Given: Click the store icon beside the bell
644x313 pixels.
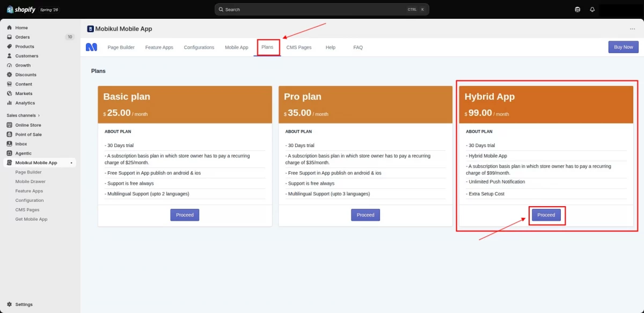Looking at the screenshot, I should pyautogui.click(x=577, y=9).
